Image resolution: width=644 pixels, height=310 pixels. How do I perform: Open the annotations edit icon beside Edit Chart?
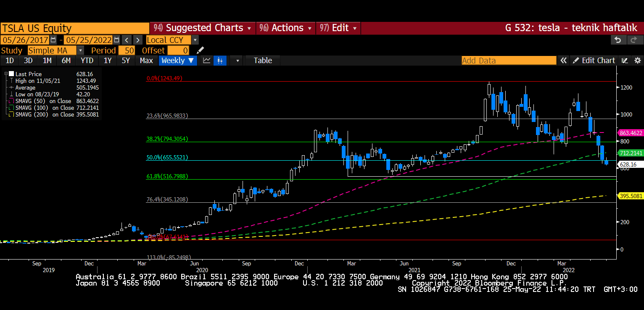coord(625,61)
